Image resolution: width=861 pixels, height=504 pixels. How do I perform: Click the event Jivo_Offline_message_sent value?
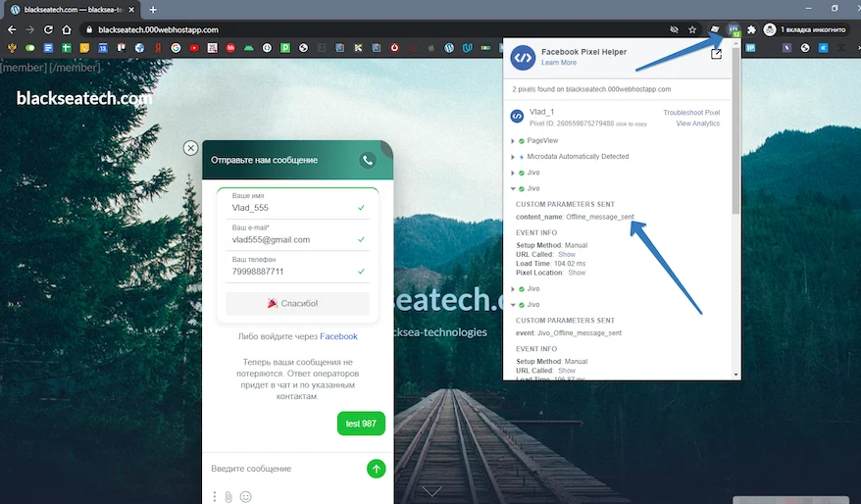[x=580, y=333]
